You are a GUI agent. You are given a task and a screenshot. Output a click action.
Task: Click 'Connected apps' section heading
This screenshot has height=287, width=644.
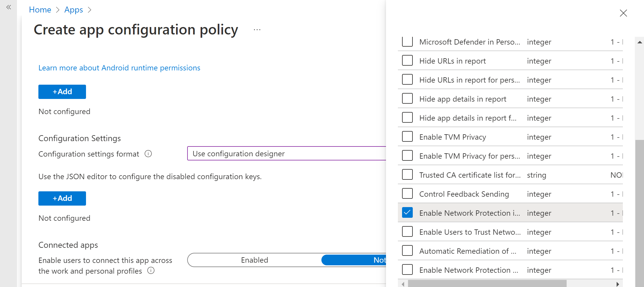(68, 245)
